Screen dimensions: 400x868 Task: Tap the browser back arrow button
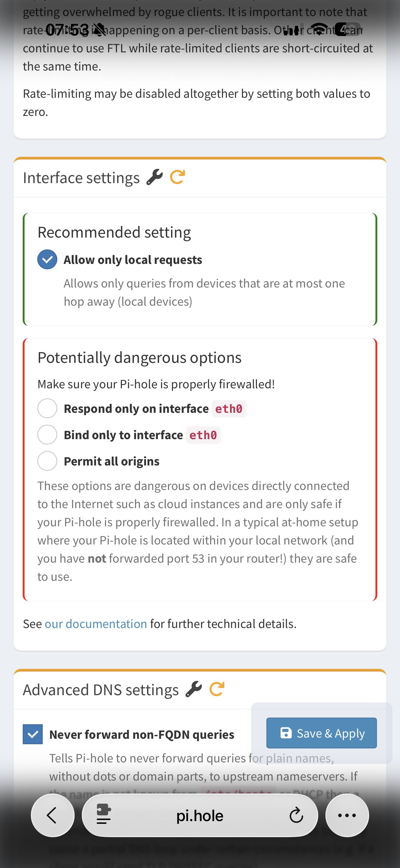click(x=52, y=815)
